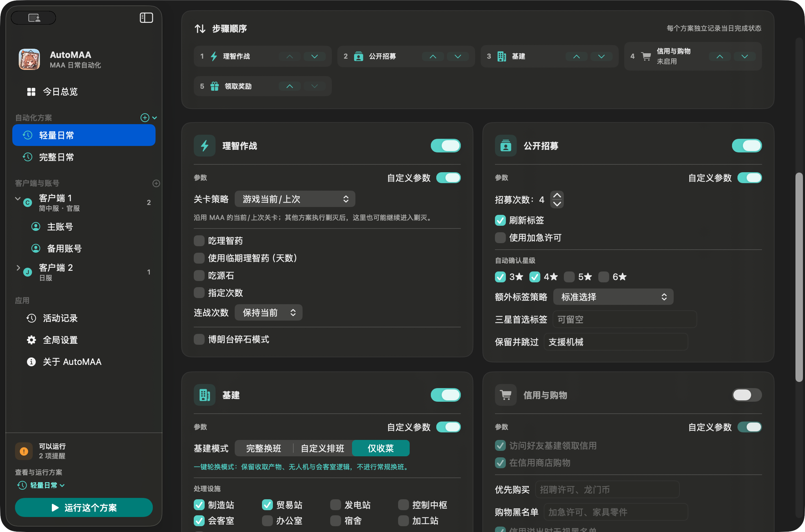Enable the 信用与购物 task switch
The image size is (805, 532).
(747, 395)
